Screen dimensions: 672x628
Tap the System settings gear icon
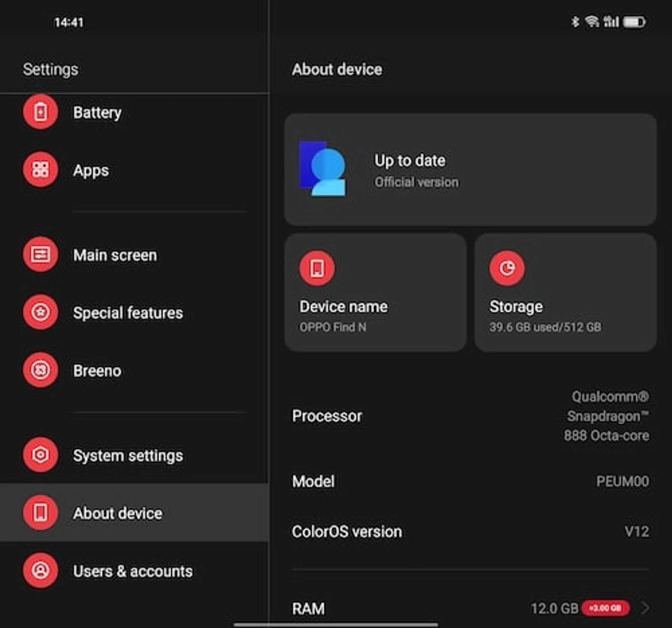click(x=41, y=455)
